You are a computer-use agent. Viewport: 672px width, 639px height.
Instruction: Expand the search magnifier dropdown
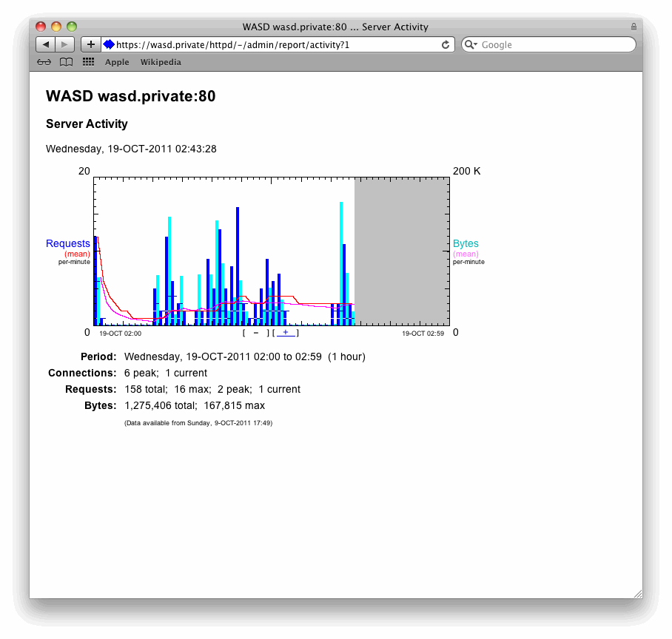click(x=471, y=44)
